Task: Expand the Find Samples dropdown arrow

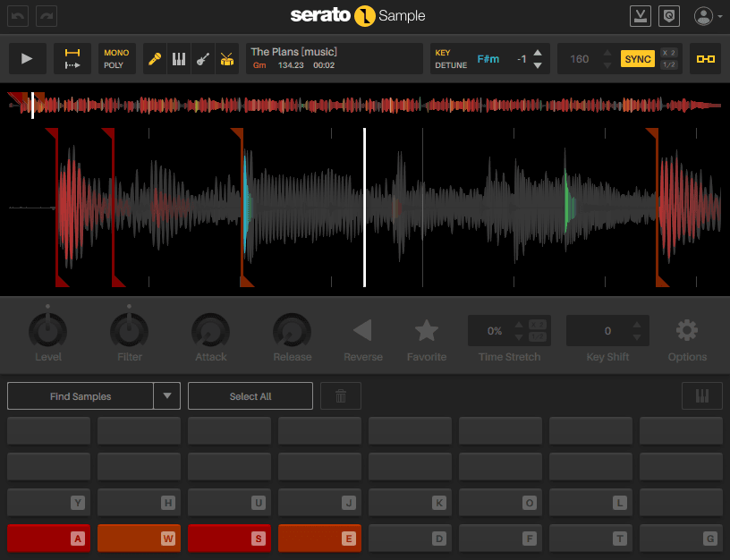Action: click(167, 396)
